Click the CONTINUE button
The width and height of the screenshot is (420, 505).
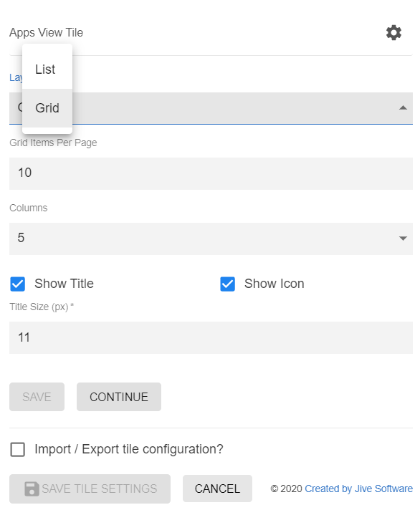click(119, 397)
